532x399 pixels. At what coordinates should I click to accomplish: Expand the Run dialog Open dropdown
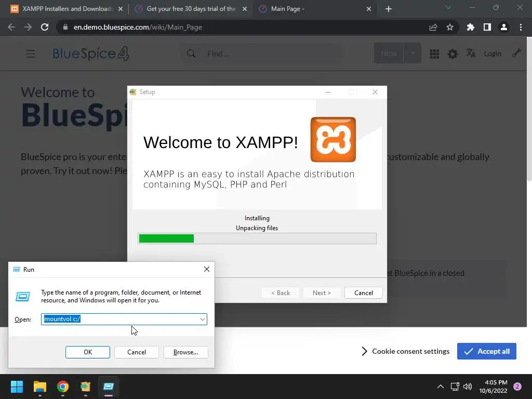(x=203, y=320)
